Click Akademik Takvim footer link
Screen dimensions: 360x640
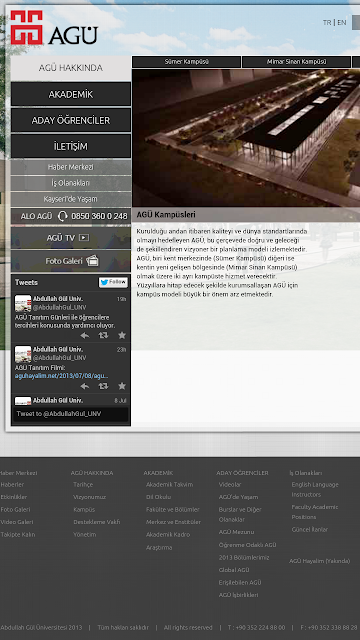pyautogui.click(x=169, y=484)
